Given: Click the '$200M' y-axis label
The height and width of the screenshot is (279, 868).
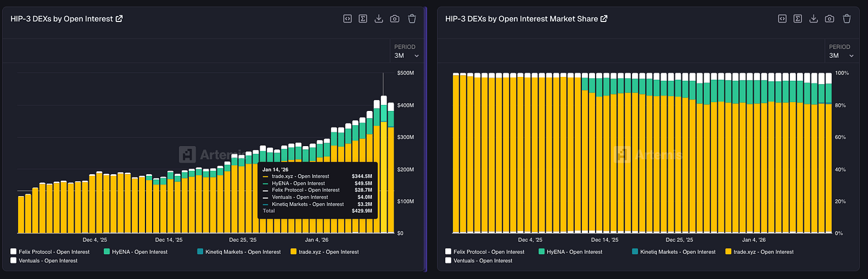Looking at the screenshot, I should point(405,169).
